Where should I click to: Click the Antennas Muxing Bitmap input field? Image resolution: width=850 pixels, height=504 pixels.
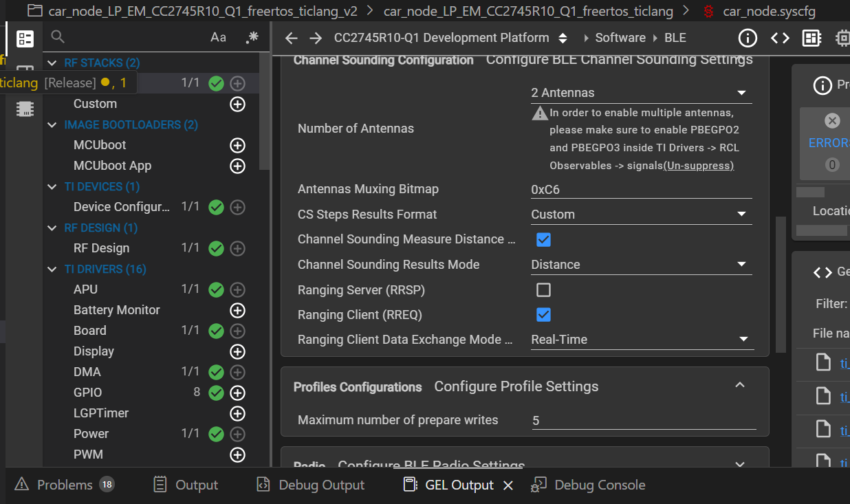tap(641, 189)
